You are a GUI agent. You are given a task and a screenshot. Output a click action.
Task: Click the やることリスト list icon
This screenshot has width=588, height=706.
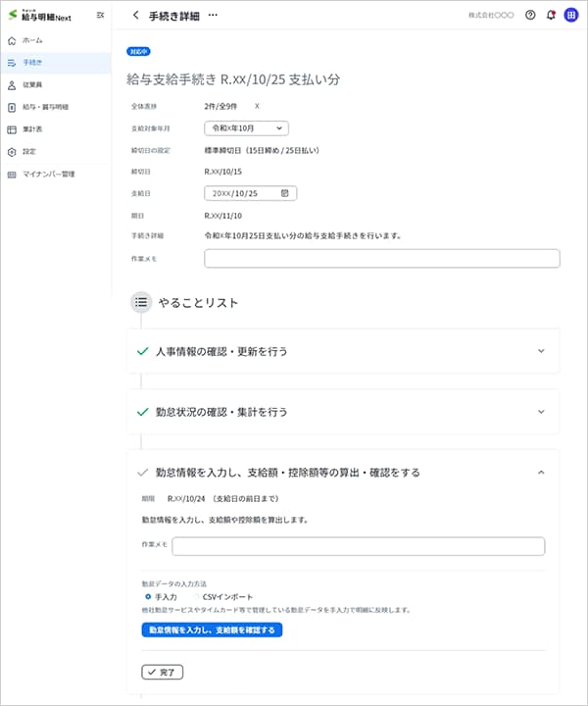141,302
